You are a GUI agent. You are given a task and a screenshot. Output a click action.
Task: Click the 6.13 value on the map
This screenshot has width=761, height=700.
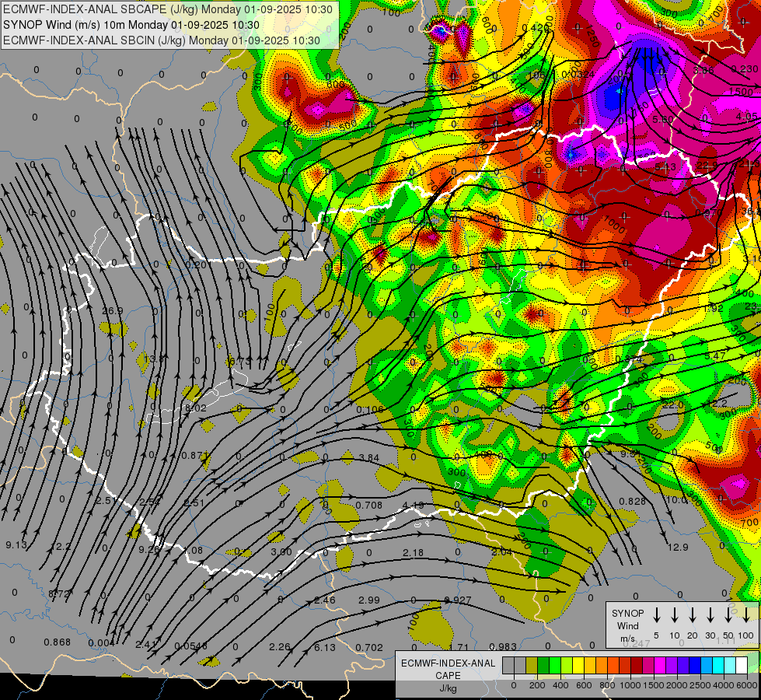pyautogui.click(x=325, y=648)
